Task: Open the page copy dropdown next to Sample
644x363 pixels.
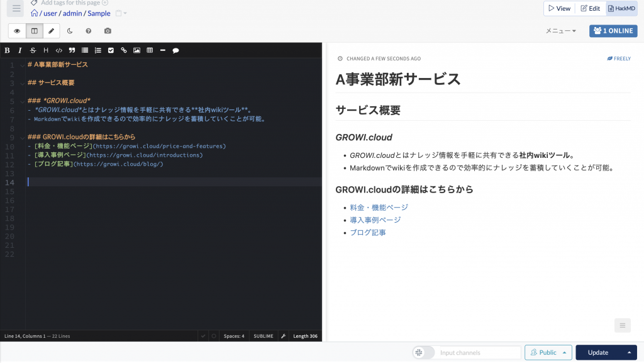Action: (x=121, y=13)
